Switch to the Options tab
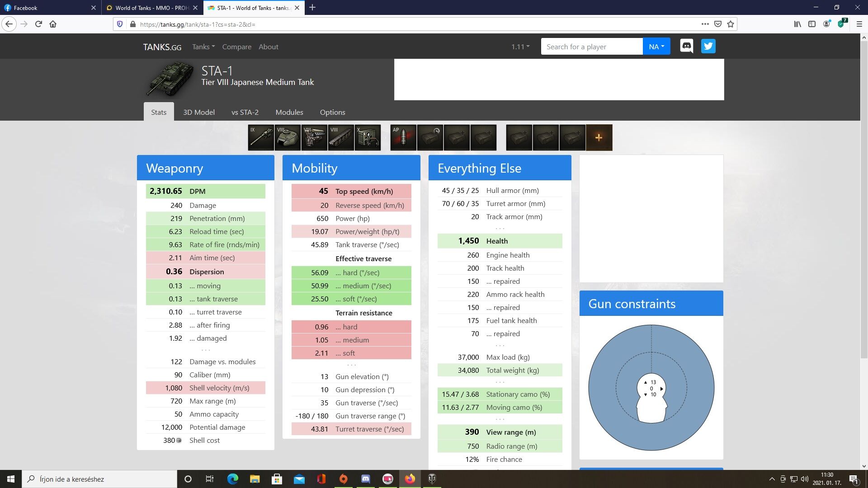This screenshot has height=488, width=868. point(333,112)
